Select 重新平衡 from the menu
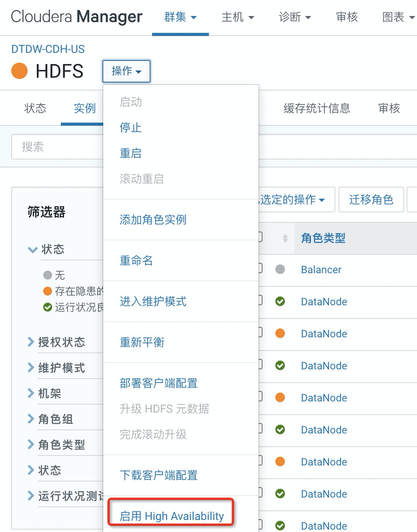The height and width of the screenshot is (532, 417). [142, 343]
